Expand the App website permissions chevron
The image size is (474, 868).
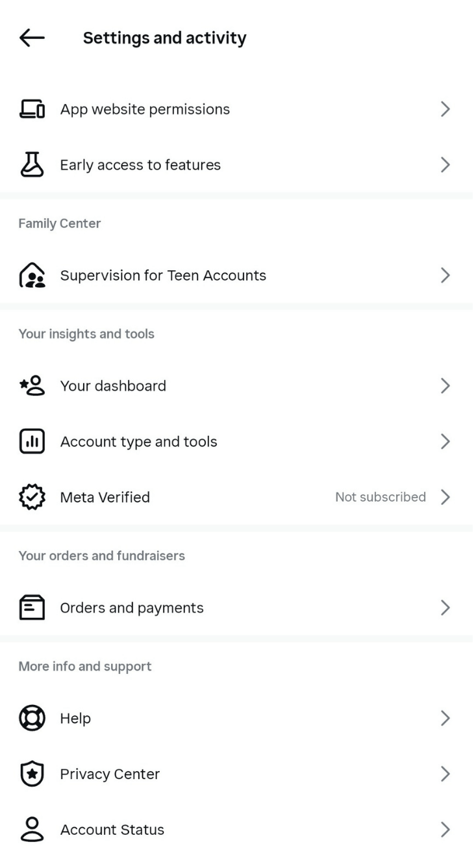coord(445,110)
